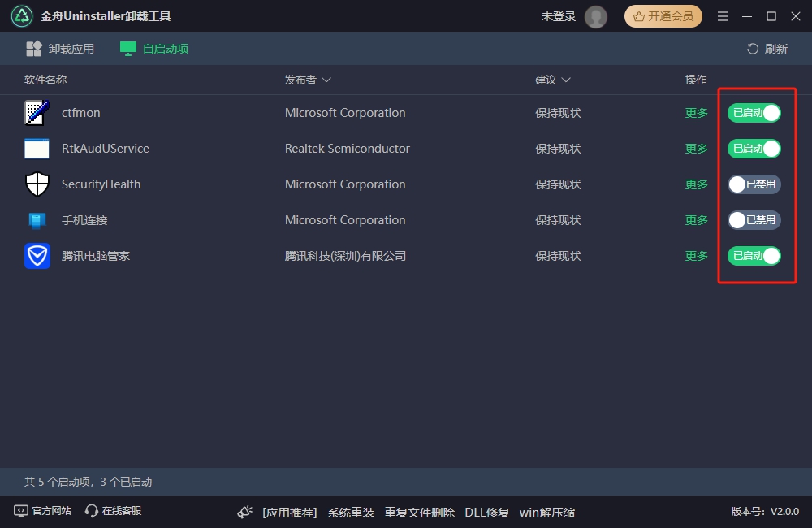812x528 pixels.
Task: Click the [应用推荐] label
Action: [x=290, y=513]
